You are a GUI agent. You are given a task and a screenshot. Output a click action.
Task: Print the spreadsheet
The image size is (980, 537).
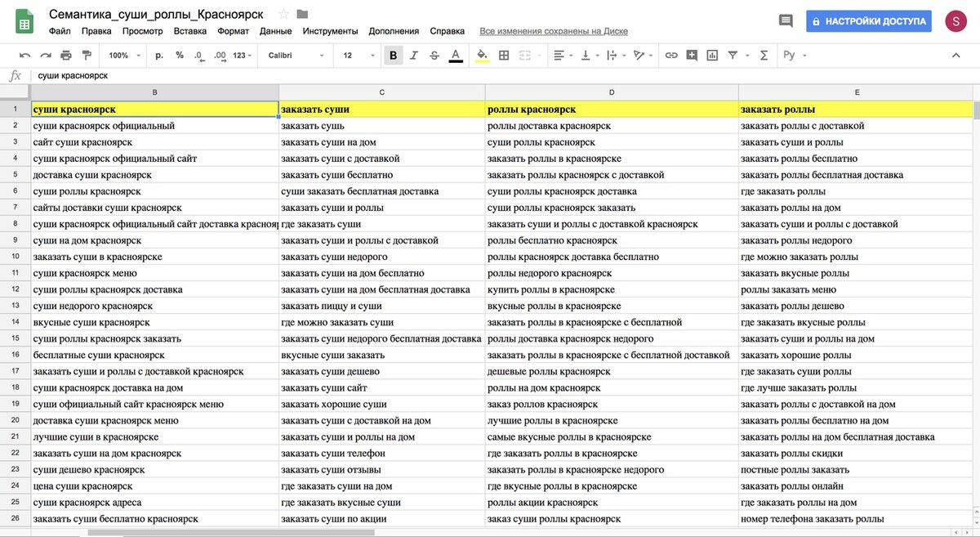66,56
